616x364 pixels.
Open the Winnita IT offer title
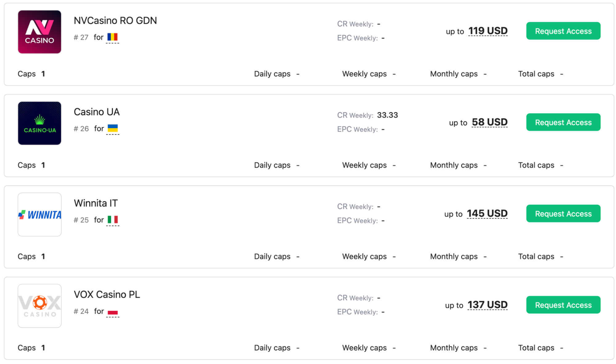(x=96, y=203)
